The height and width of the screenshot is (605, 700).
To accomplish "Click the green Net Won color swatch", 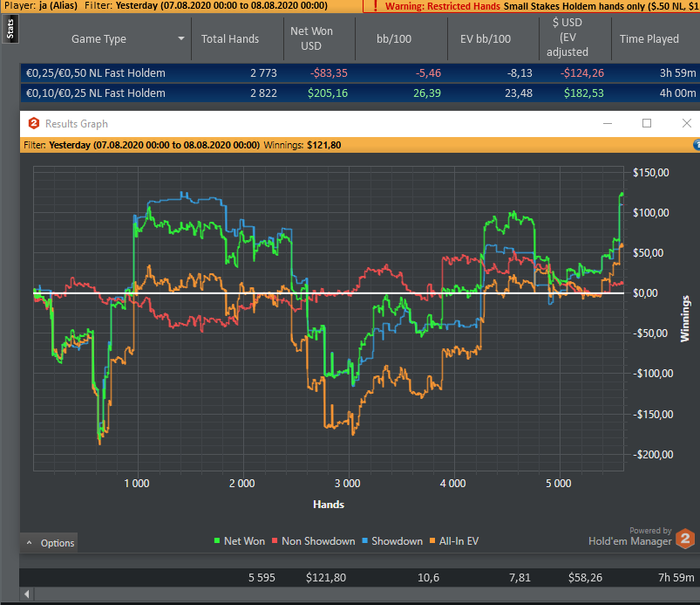I will pos(217,541).
